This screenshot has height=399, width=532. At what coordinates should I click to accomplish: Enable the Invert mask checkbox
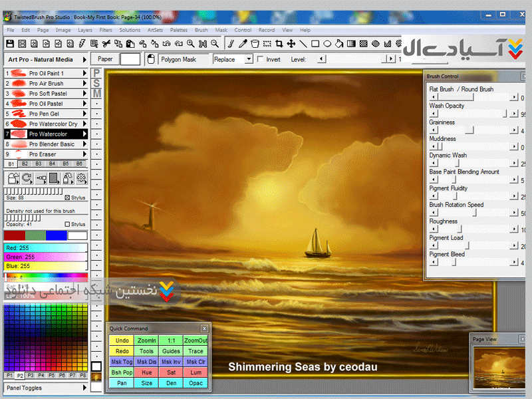click(x=260, y=59)
